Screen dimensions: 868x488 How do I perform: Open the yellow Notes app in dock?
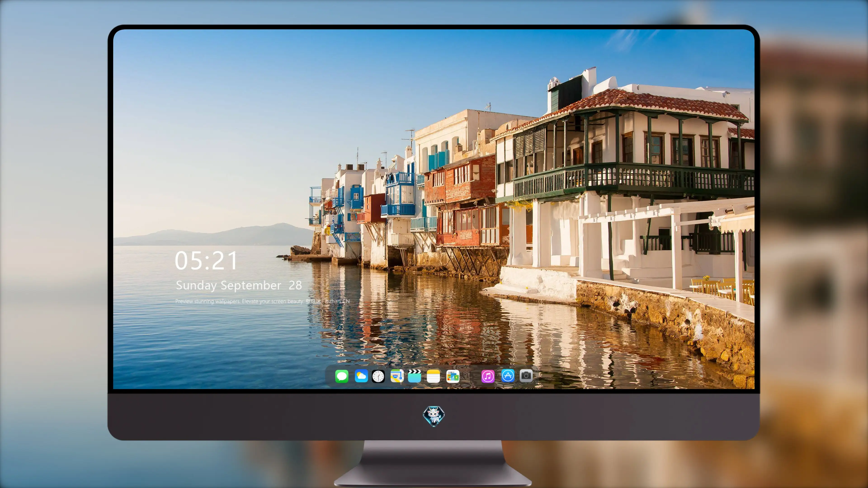point(433,376)
